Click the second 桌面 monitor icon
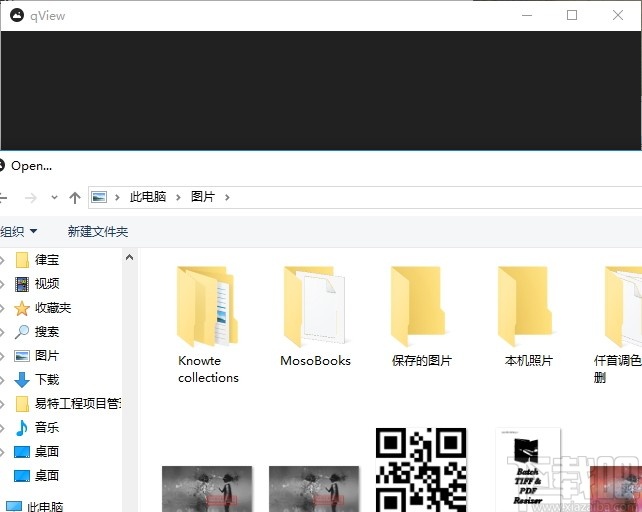This screenshot has height=512, width=642. 22,476
